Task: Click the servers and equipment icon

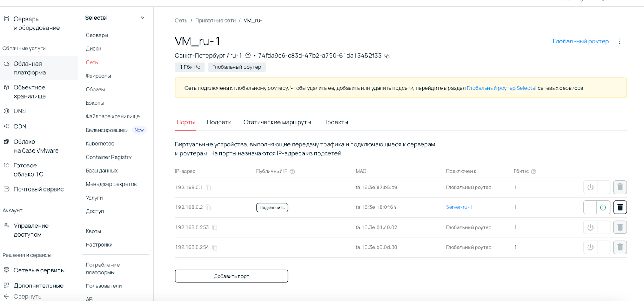Action: [6, 19]
